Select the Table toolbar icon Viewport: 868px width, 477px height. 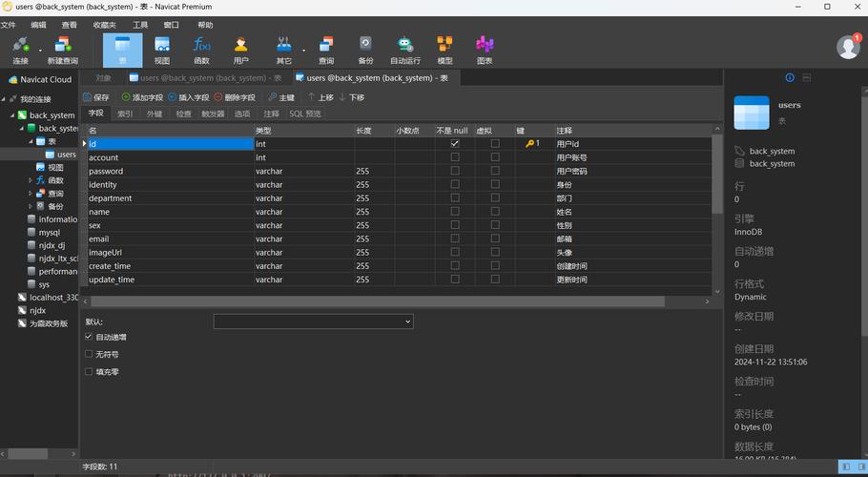click(122, 50)
